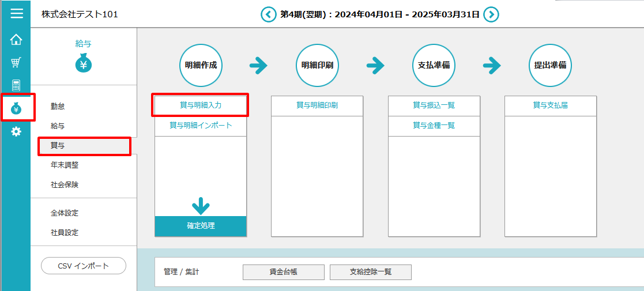Go to the home icon in sidebar
Screen dimensions: 644x291
pyautogui.click(x=16, y=40)
